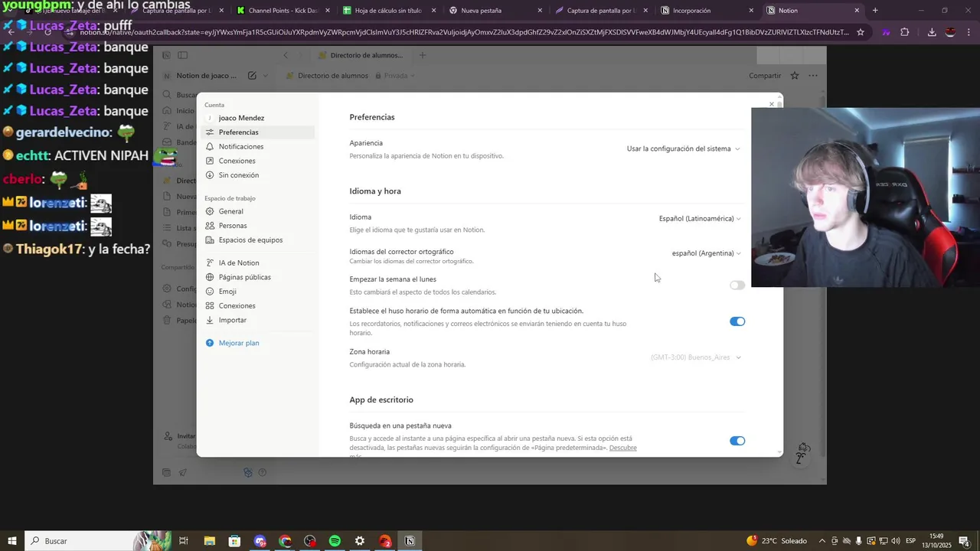Image resolution: width=980 pixels, height=551 pixels.
Task: Open Preferencias in settings sidebar
Action: click(257, 132)
